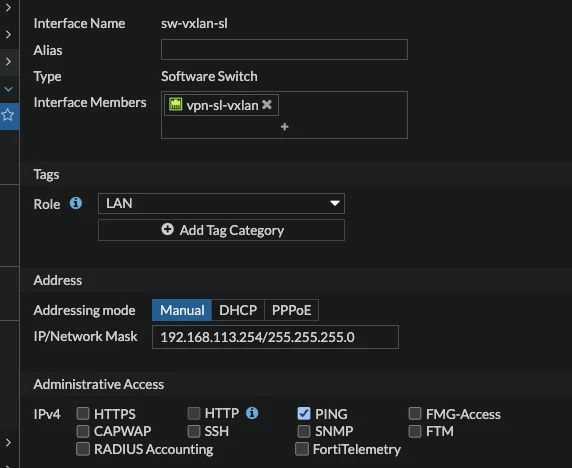Click the plus circle icon in Add Tag Category
This screenshot has width=572, height=468.
pos(167,229)
